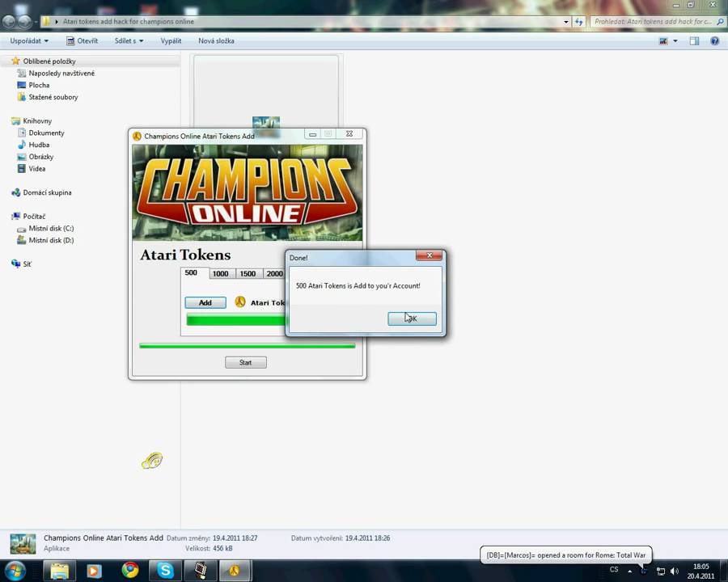Click the Champions Online banner image
This screenshot has width=728, height=582.
pyautogui.click(x=248, y=192)
